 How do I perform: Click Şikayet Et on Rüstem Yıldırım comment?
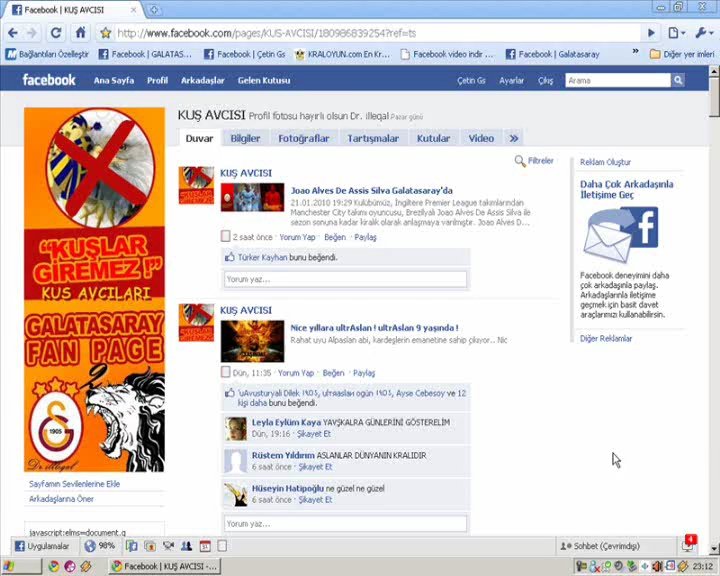[315, 467]
